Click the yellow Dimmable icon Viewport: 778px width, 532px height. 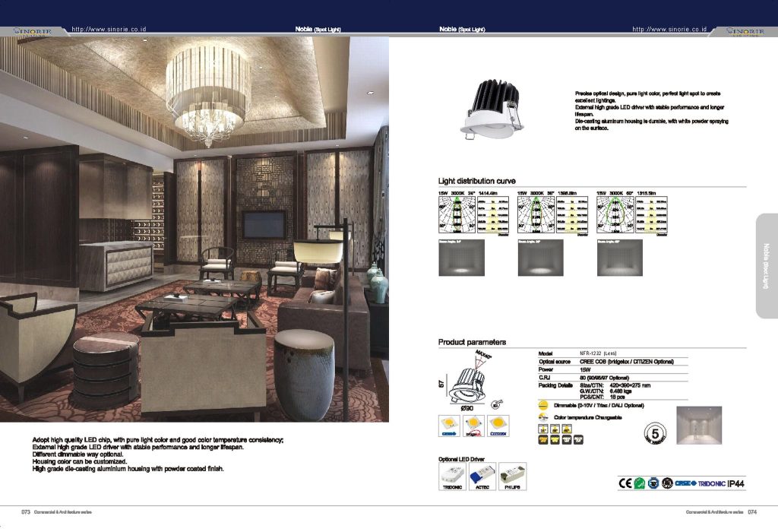pyautogui.click(x=543, y=405)
